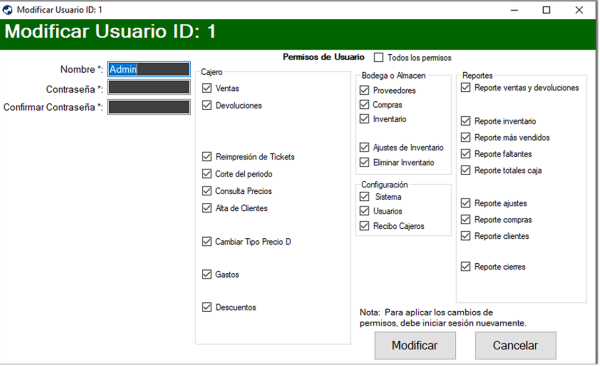
Task: Uncheck Recibo Cajeros permission
Action: (x=364, y=226)
